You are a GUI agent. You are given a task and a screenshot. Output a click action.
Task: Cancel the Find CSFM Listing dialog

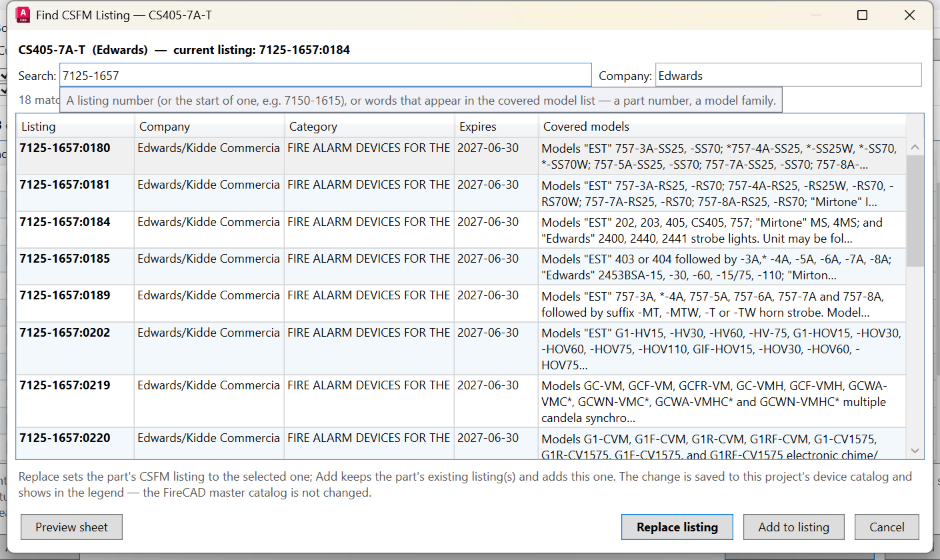coord(887,527)
